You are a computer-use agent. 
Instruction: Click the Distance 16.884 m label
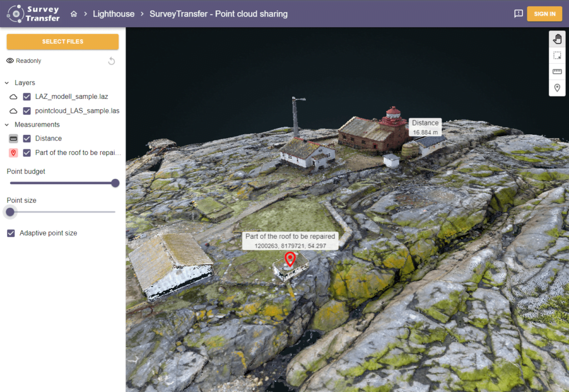click(425, 127)
